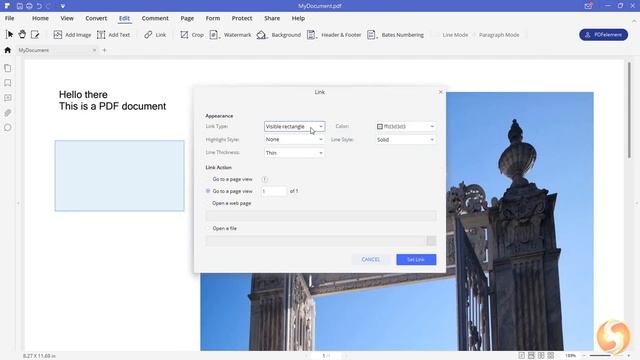
Task: Click the Redo arrow in title bar
Action: [49, 6]
